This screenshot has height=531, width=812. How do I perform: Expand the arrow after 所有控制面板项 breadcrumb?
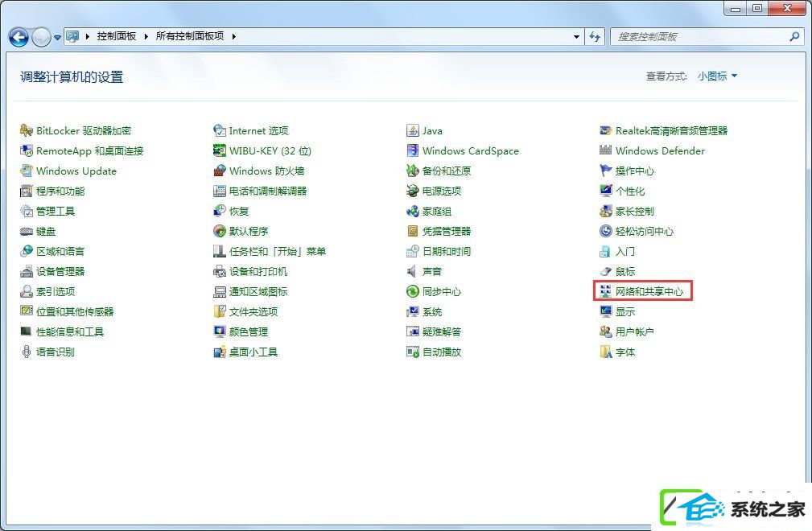234,36
